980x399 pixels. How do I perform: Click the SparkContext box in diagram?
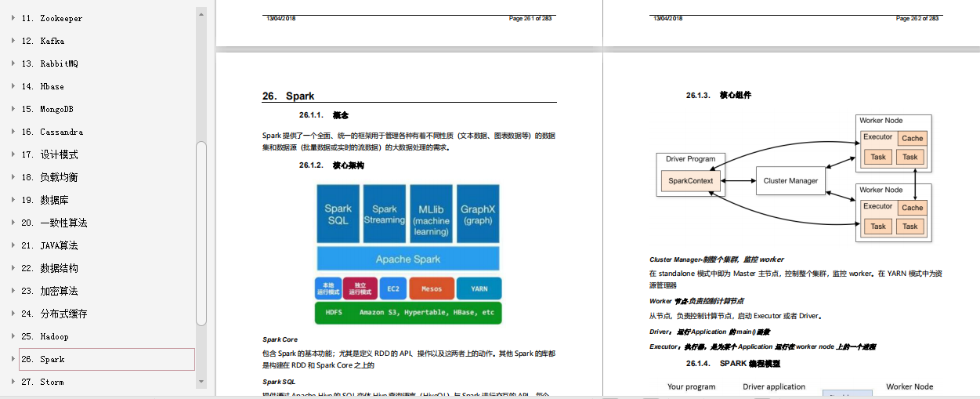691,180
